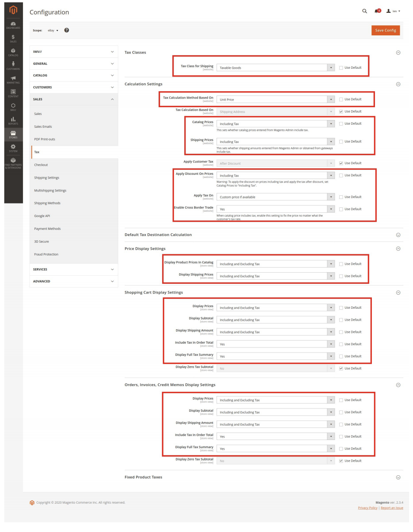Open the Sales dollar icon in sidebar
This screenshot has width=413, height=532.
pos(13,38)
